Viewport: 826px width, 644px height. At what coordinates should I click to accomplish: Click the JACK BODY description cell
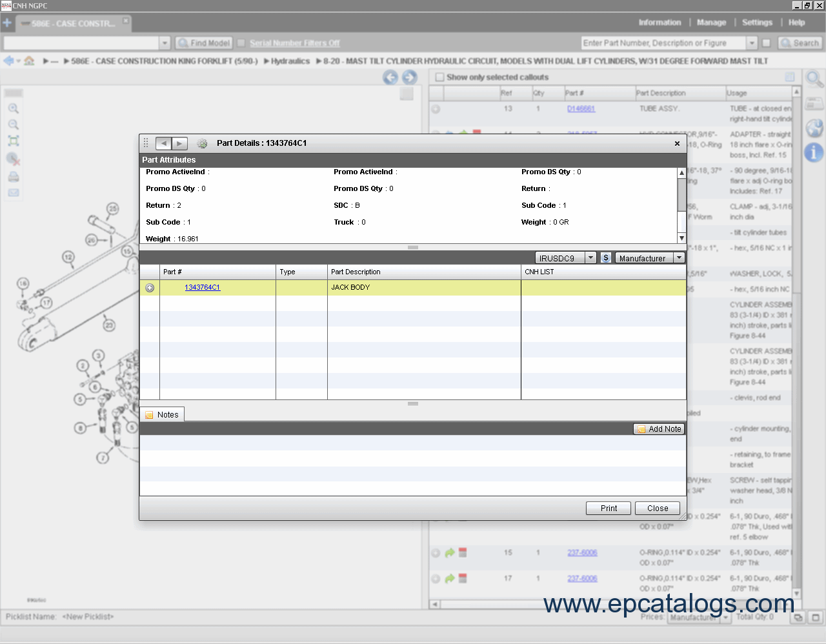(423, 287)
